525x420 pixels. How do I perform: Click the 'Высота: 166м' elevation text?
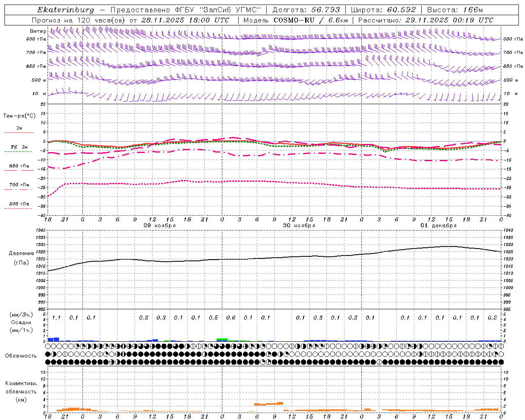pyautogui.click(x=455, y=10)
